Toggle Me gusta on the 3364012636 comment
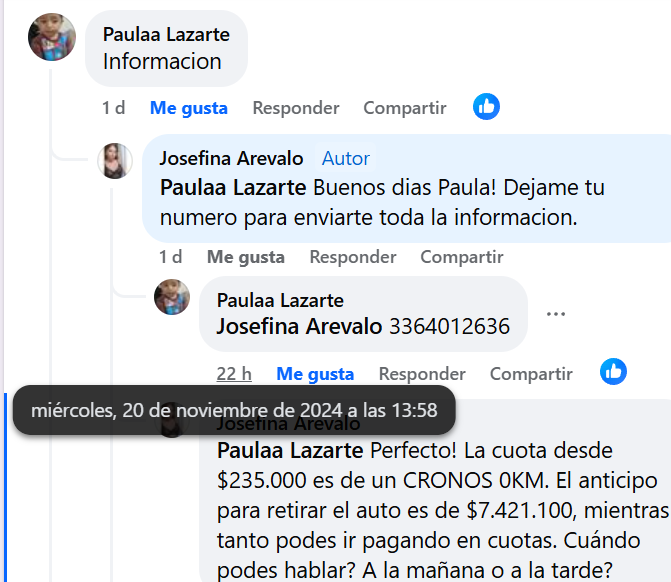 (315, 374)
